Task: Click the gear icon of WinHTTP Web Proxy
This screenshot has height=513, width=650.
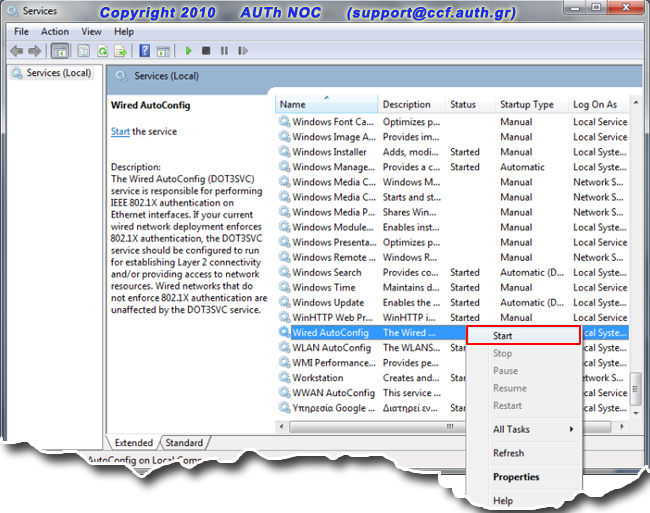Action: 284,317
